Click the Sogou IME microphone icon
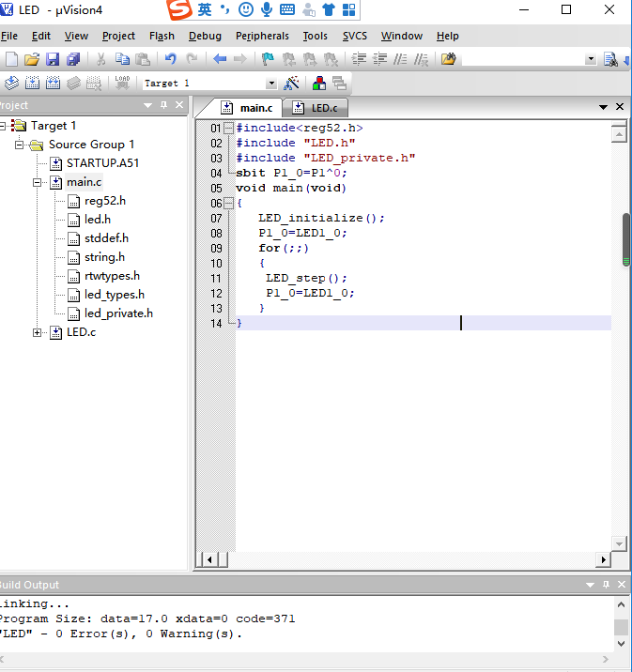This screenshot has height=672, width=632. [267, 9]
